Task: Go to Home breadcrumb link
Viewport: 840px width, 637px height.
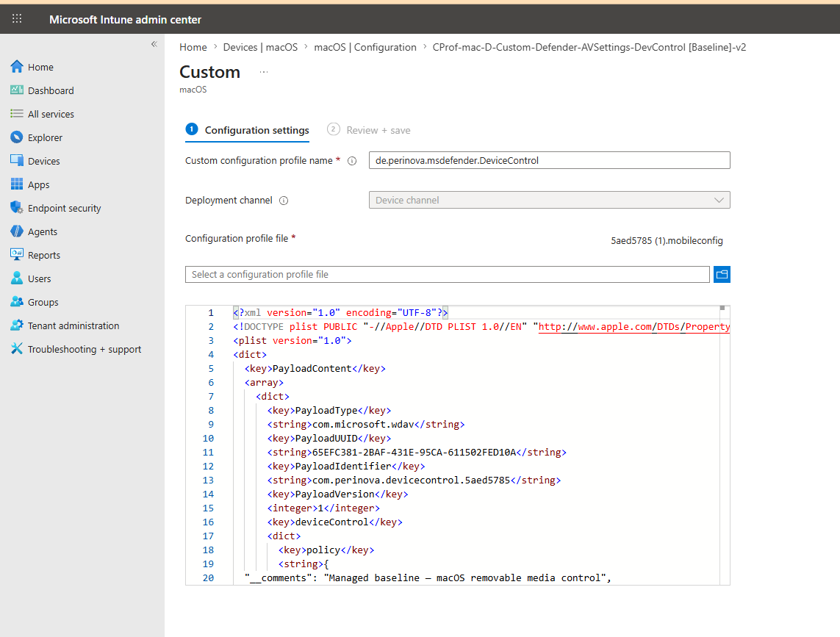Action: pyautogui.click(x=193, y=47)
